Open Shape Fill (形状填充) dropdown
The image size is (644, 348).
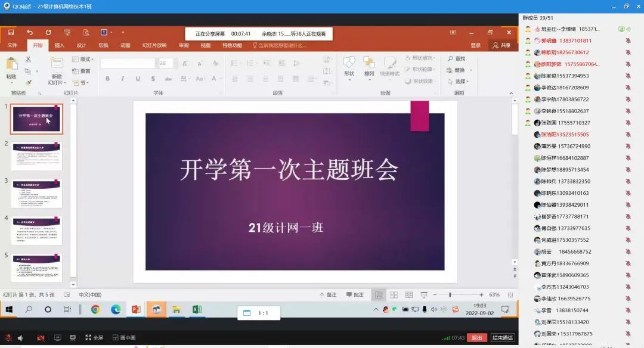click(x=420, y=58)
